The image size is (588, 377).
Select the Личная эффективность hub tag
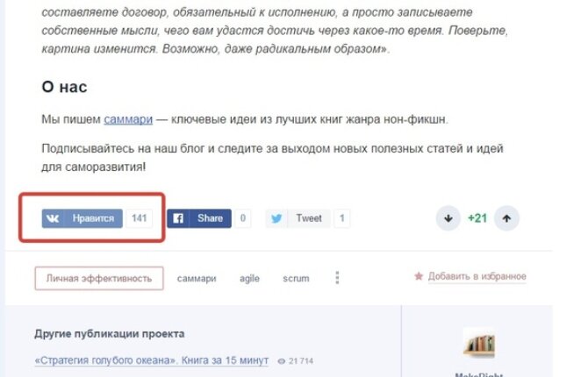point(99,279)
